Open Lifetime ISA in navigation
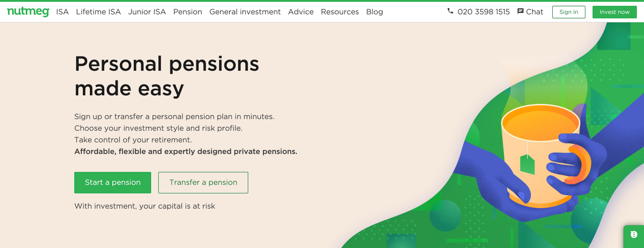The height and width of the screenshot is (248, 644). click(98, 12)
